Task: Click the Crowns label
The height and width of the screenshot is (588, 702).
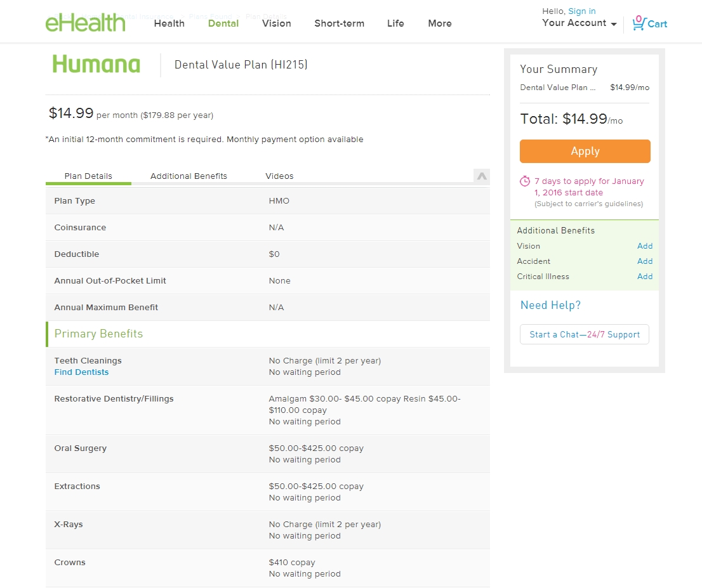Action: (x=70, y=563)
